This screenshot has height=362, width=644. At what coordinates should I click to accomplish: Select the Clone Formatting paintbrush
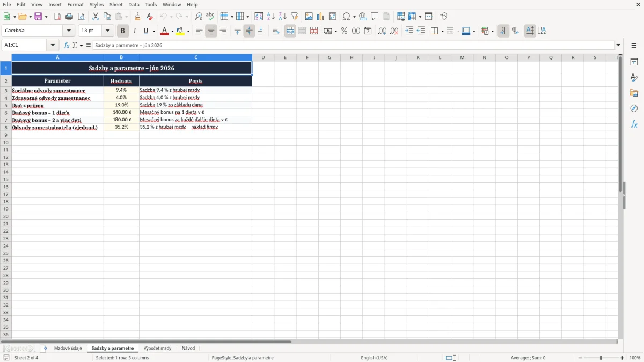point(138,17)
